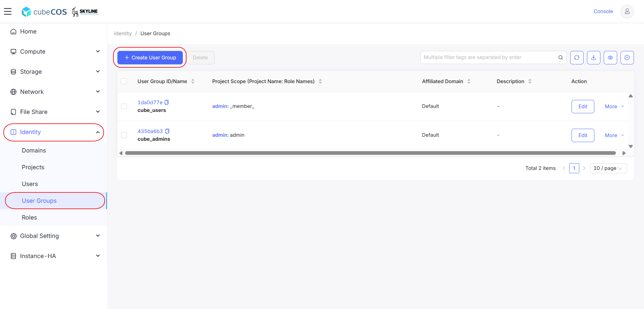Screen dimensions: 644x309
Task: Sort by Affiliated Domain column
Action: [x=469, y=81]
